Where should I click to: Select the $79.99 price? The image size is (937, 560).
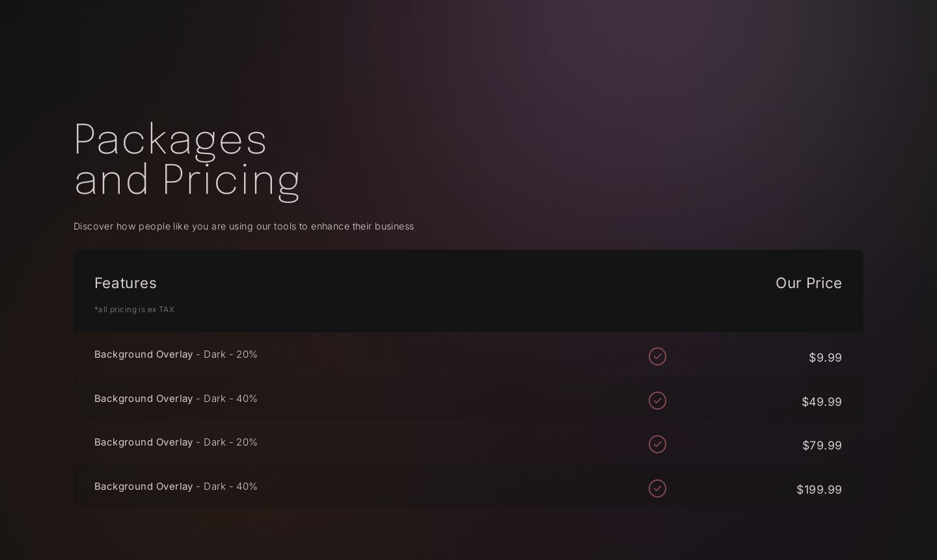pos(822,446)
